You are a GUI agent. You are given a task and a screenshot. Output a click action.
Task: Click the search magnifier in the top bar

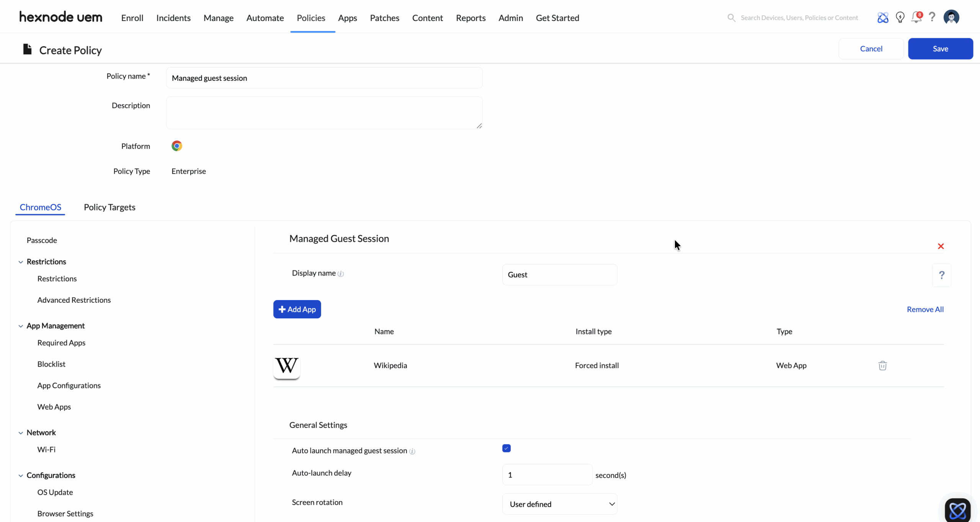click(x=732, y=18)
